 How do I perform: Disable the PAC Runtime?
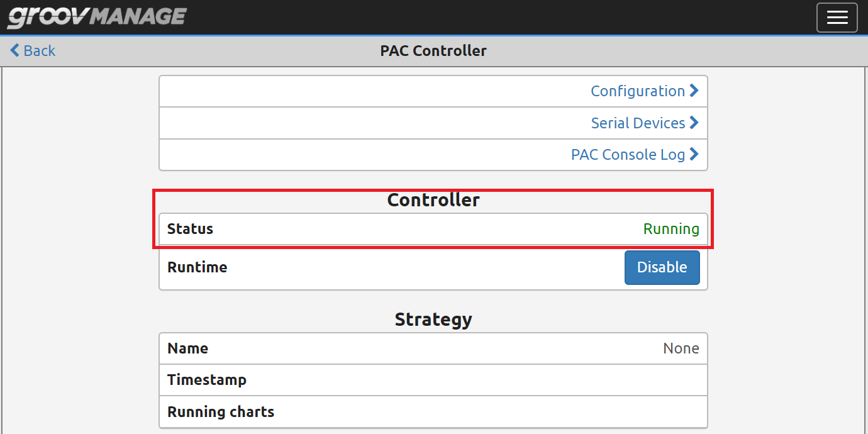click(662, 267)
